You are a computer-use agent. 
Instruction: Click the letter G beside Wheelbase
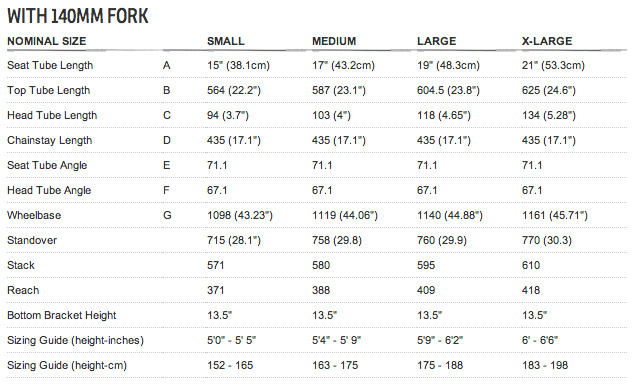pyautogui.click(x=167, y=215)
